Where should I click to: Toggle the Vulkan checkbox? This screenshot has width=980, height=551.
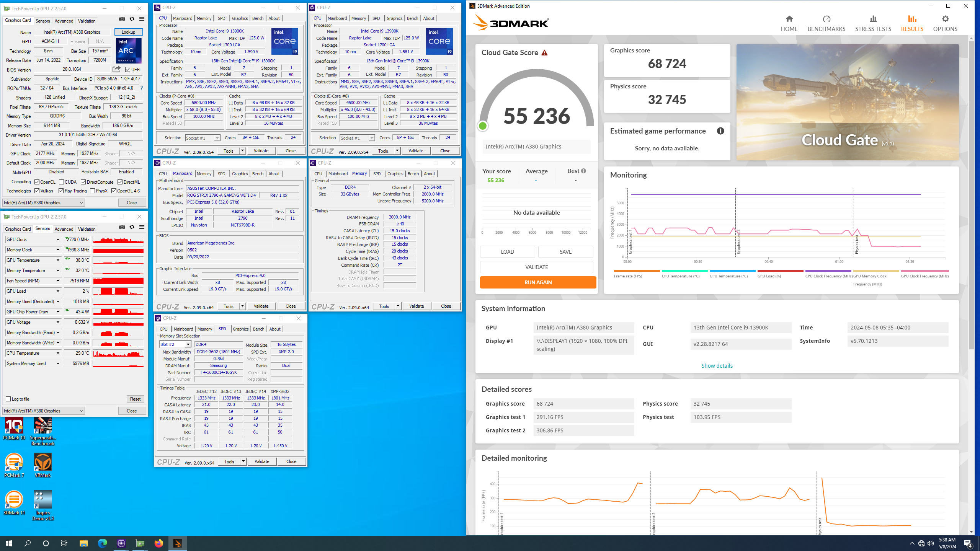(x=37, y=191)
